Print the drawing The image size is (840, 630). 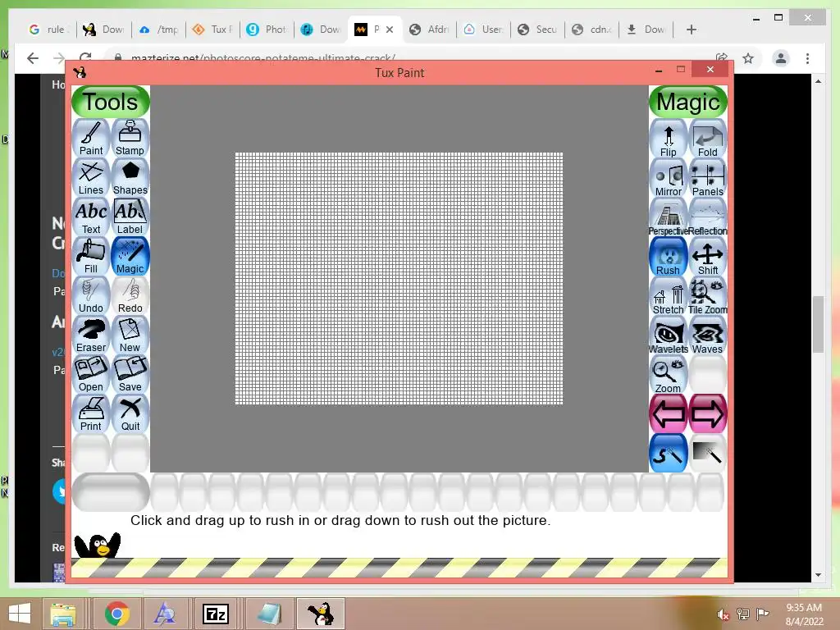(x=91, y=414)
